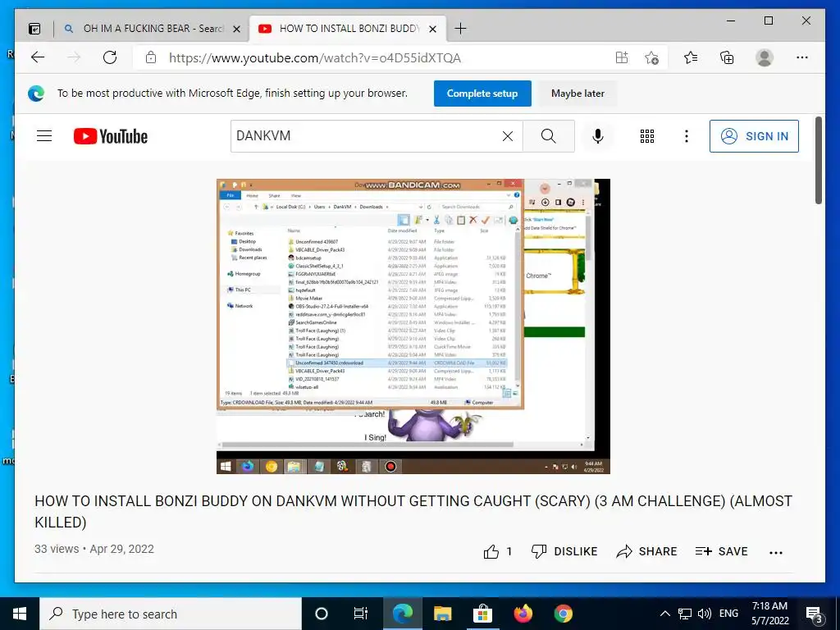Dislike the video

(x=564, y=551)
